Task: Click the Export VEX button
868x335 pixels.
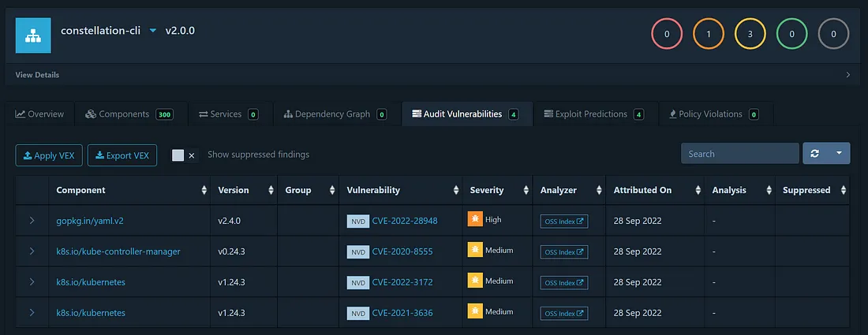Action: click(122, 155)
